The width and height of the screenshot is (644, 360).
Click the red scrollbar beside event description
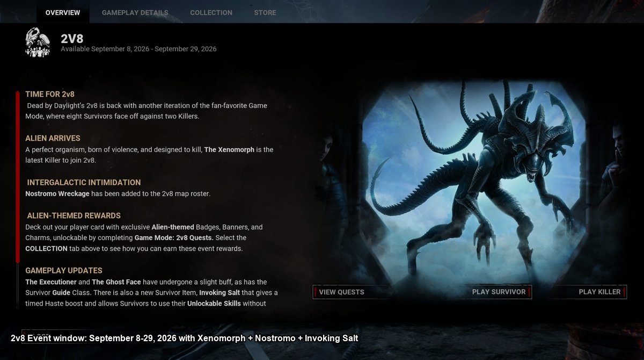coord(17,177)
